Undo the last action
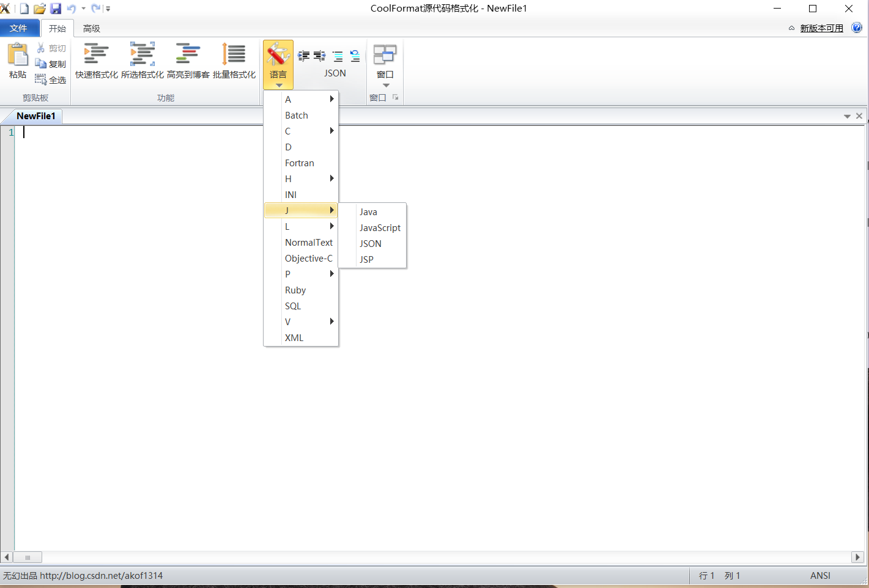 click(x=72, y=9)
